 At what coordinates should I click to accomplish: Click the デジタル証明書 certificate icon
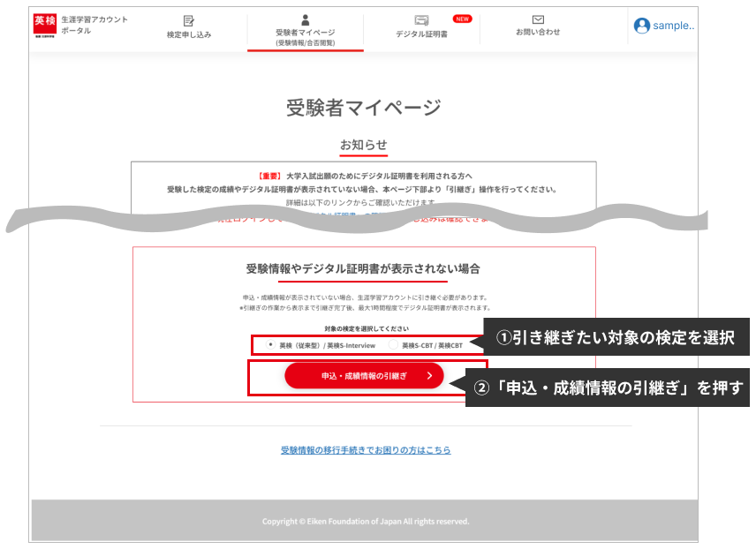tap(421, 20)
